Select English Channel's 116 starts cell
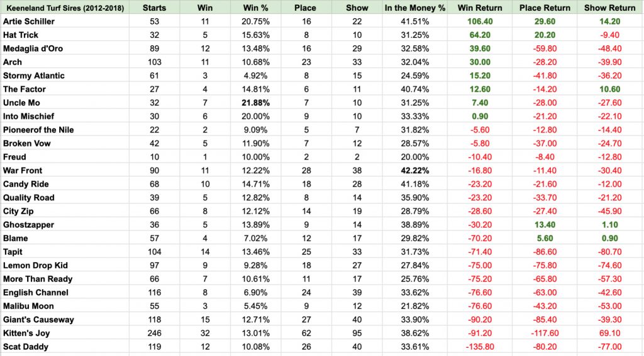 tap(155, 292)
